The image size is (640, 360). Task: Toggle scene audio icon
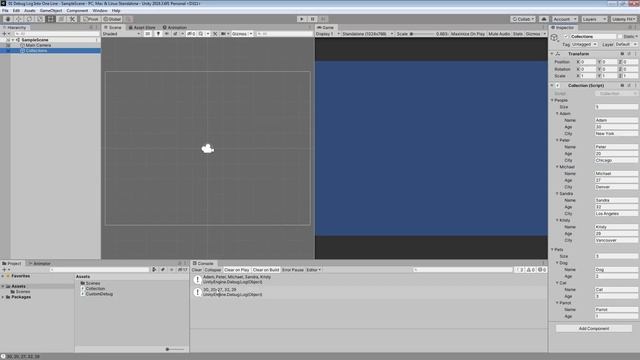(167, 34)
